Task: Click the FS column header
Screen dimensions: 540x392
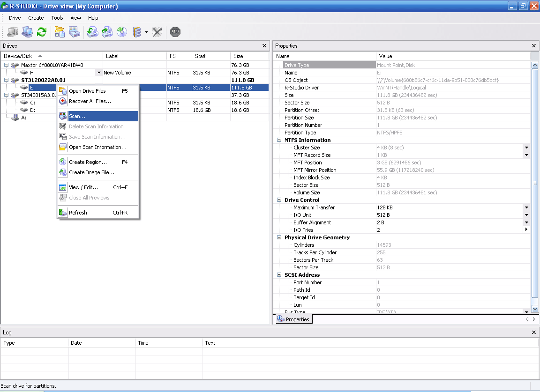Action: coord(179,56)
